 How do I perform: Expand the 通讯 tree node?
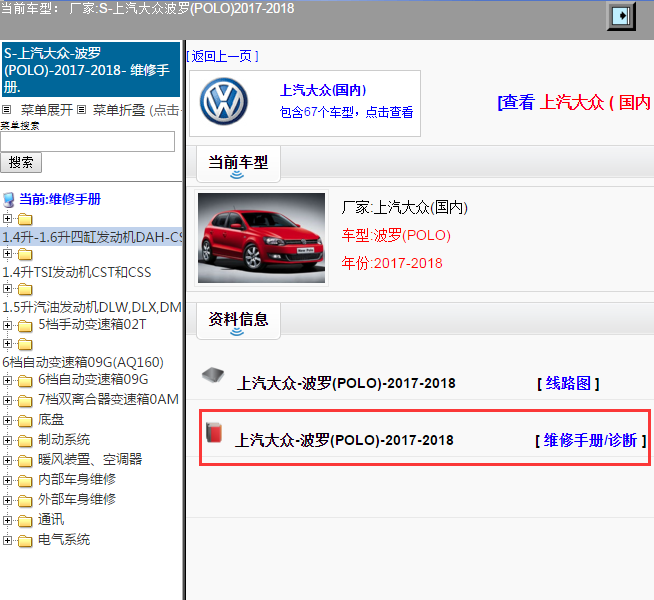7,520
